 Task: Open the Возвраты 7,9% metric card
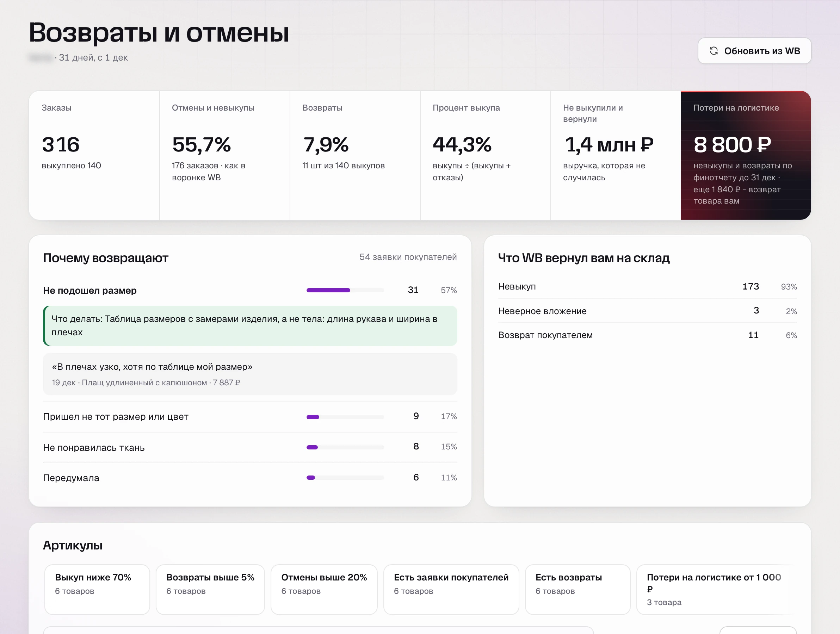tap(355, 155)
